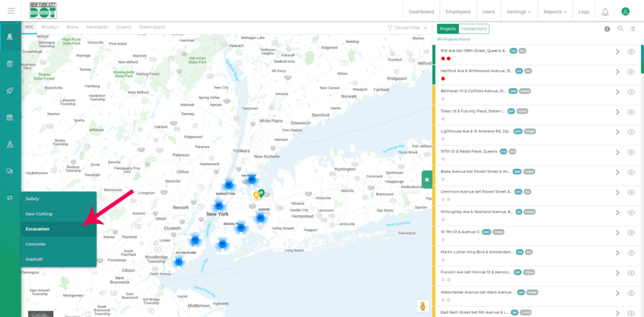Expand the Reports dropdown menu

click(x=555, y=11)
